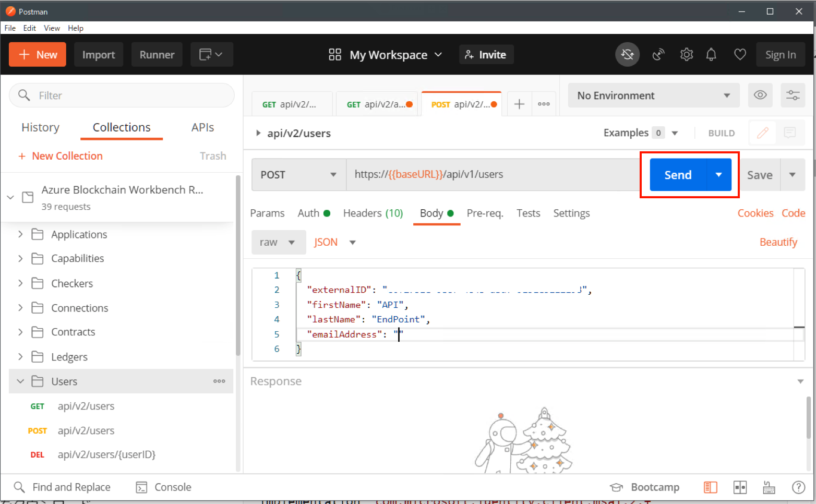Expand the Checkers folder
This screenshot has height=504, width=816.
click(20, 283)
